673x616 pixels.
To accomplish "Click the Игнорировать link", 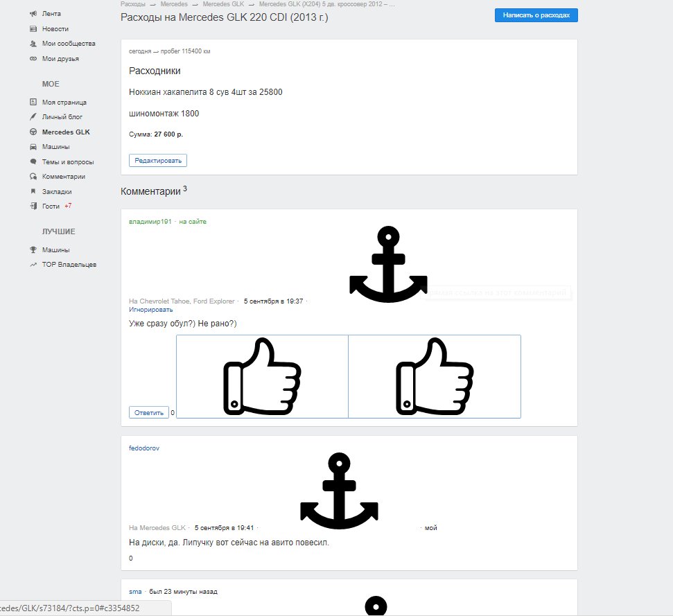I will pos(150,310).
